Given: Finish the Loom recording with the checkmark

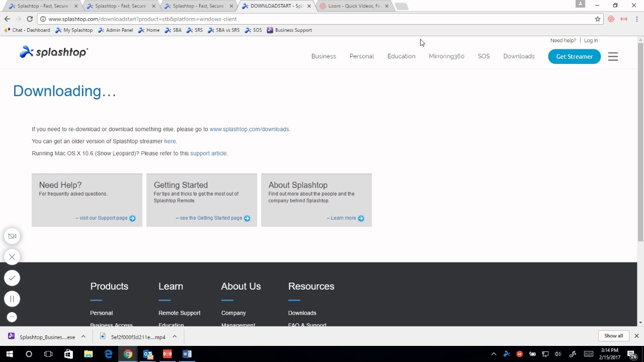Looking at the screenshot, I should (x=12, y=278).
